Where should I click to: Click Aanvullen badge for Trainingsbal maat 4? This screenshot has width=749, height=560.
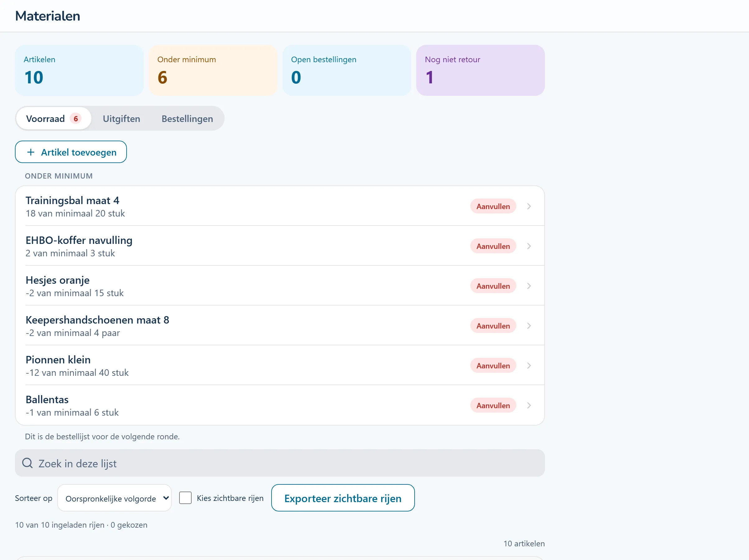click(x=493, y=206)
